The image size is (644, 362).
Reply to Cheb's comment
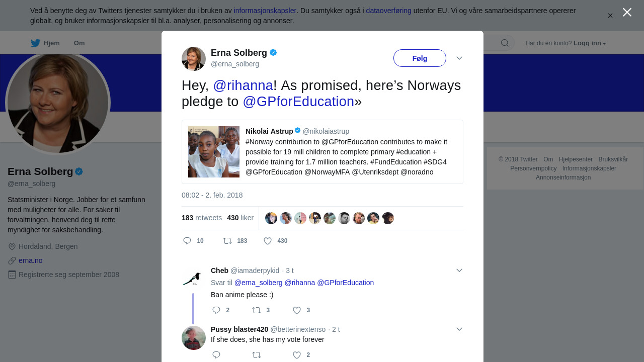coord(216,310)
